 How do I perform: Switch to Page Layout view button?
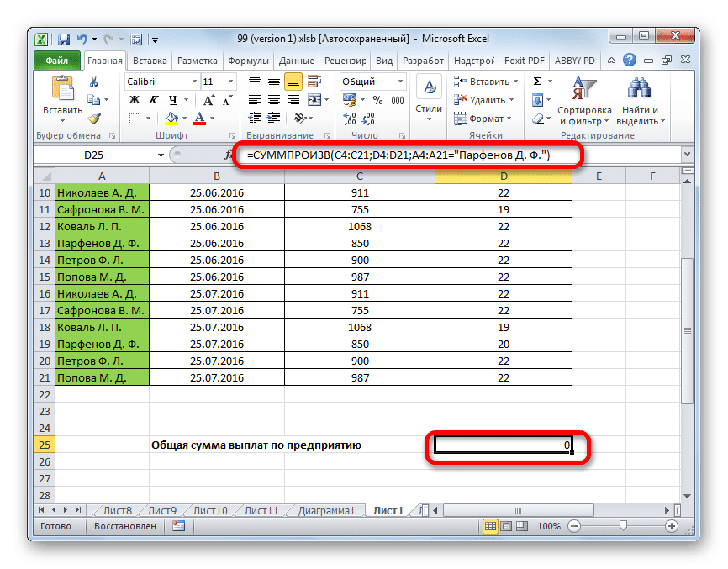click(x=506, y=526)
